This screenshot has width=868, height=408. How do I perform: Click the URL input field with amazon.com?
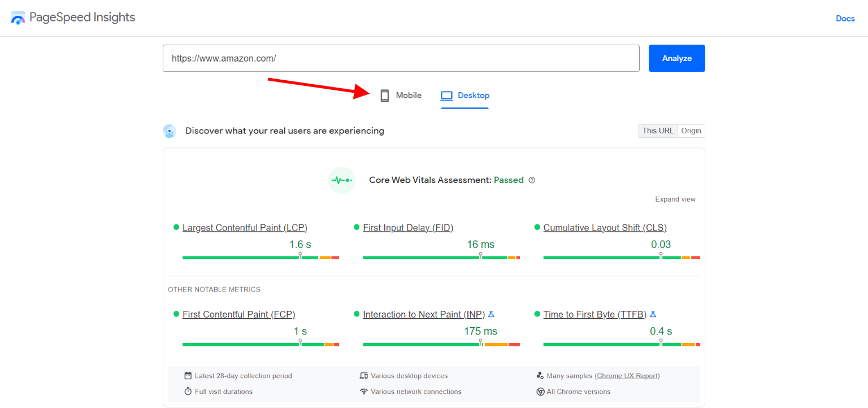(x=401, y=58)
